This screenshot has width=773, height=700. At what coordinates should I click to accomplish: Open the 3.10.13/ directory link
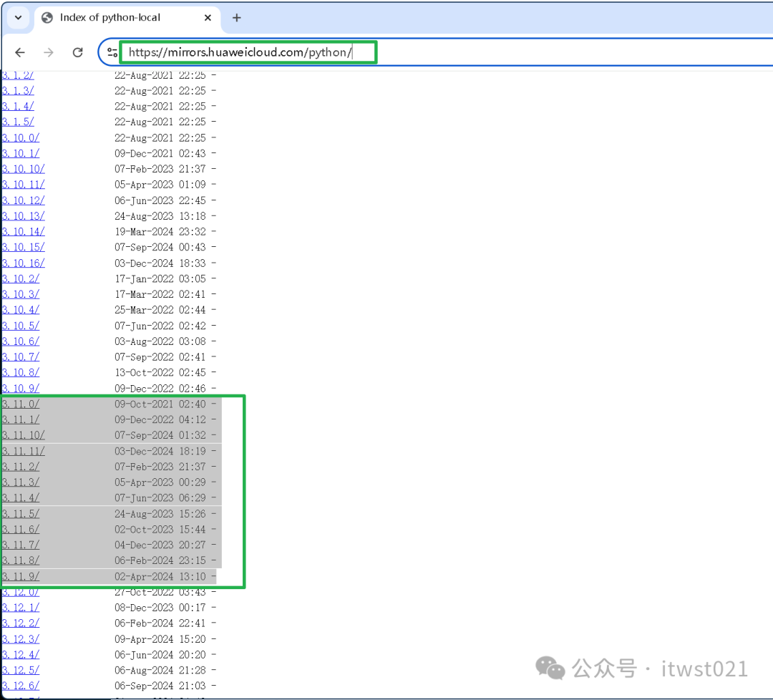[24, 216]
